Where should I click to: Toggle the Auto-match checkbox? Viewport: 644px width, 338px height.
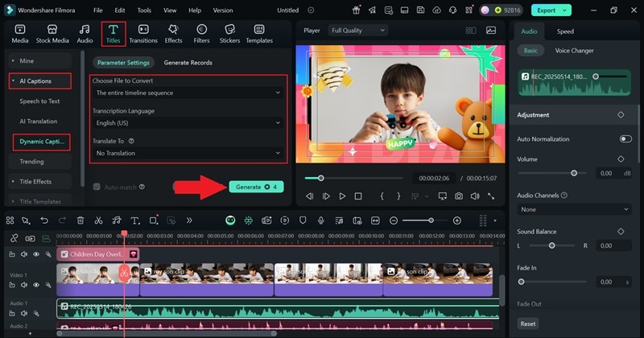point(97,187)
